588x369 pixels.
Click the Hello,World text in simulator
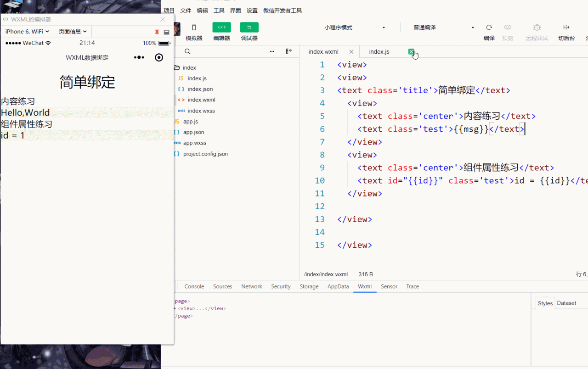[x=25, y=112]
